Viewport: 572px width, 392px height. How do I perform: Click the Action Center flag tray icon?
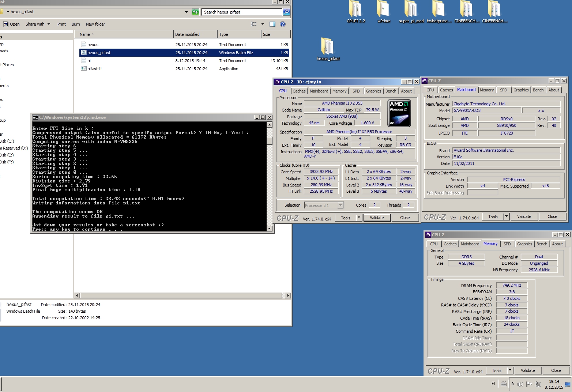[529, 384]
